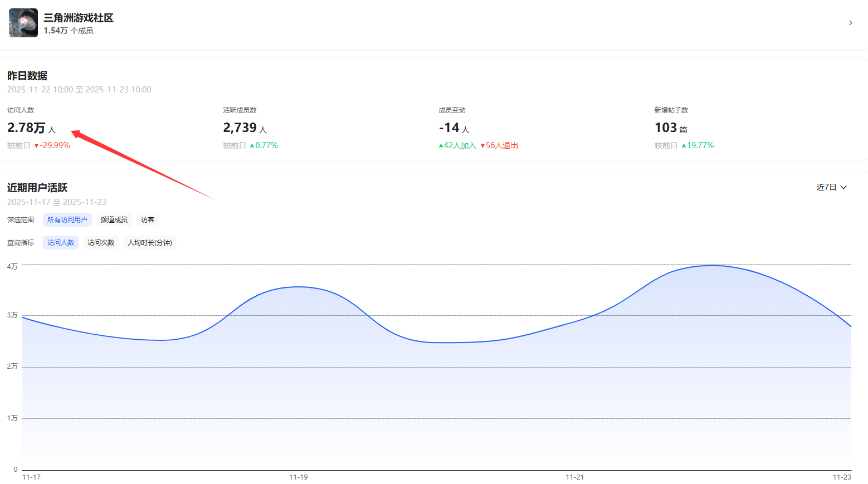Viewport: 868px width, 484px height.
Task: Click the -14 member change figure
Action: 449,128
